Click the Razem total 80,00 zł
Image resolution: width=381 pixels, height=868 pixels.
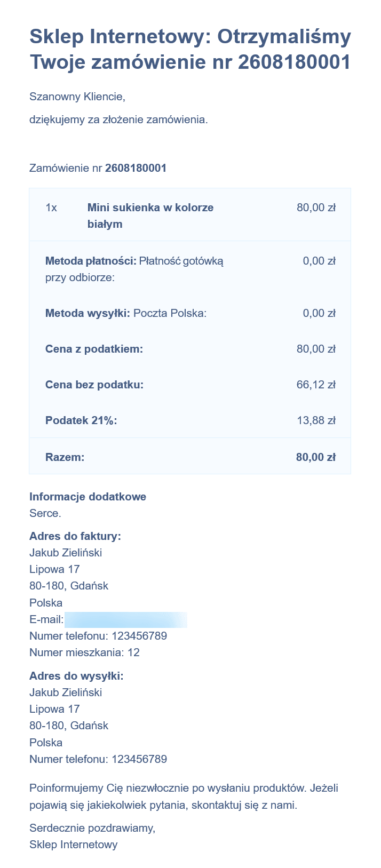click(x=316, y=457)
